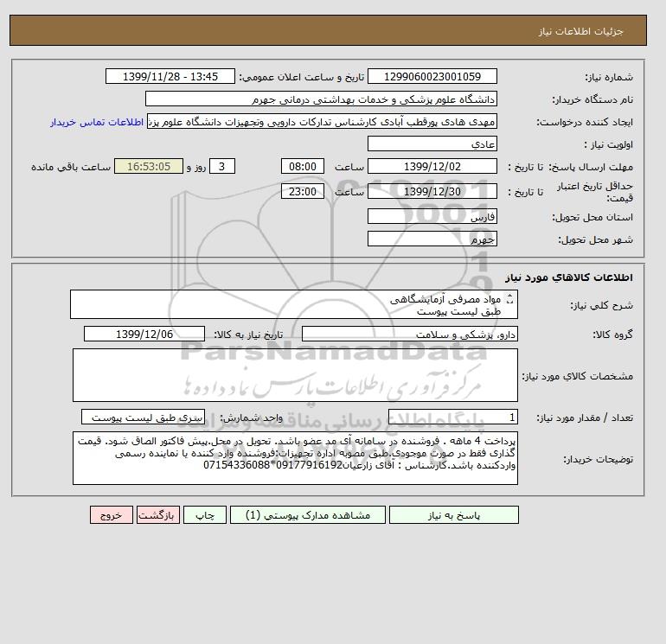Click the general description text area
Screen dimensions: 666x644
294,304
